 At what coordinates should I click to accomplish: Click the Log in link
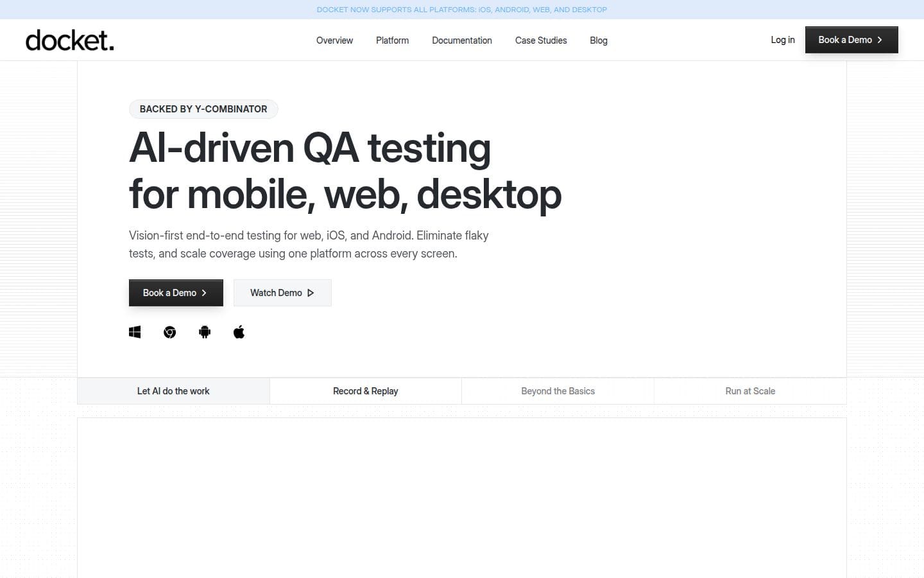(x=783, y=40)
